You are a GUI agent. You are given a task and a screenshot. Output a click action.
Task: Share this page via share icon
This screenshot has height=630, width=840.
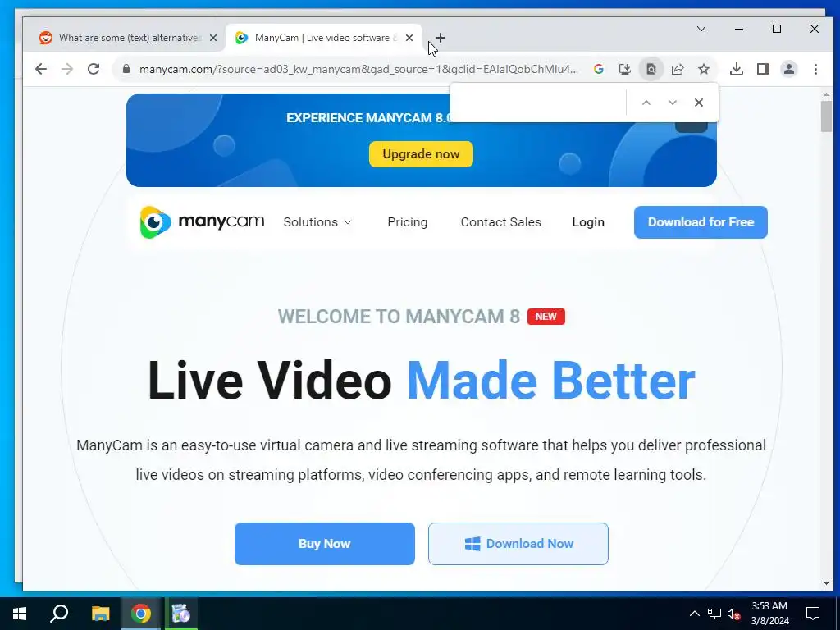677,69
